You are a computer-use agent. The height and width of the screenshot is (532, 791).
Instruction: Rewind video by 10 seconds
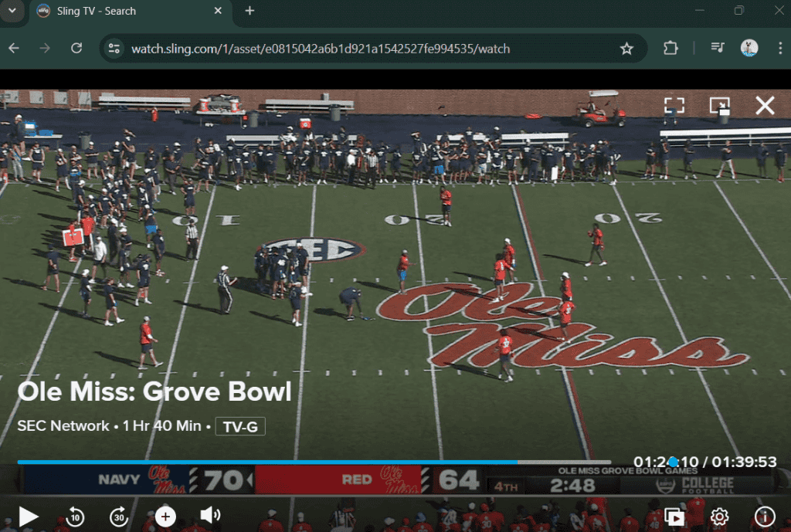click(75, 517)
